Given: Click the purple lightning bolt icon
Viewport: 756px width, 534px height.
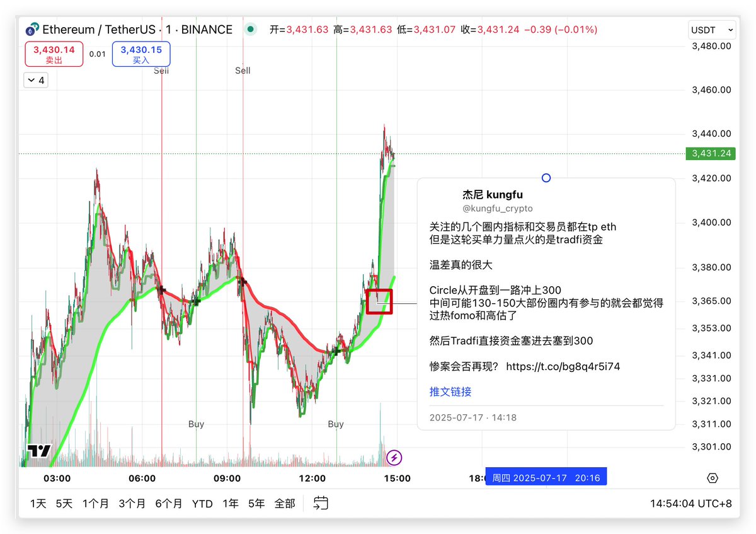Looking at the screenshot, I should pos(394,458).
